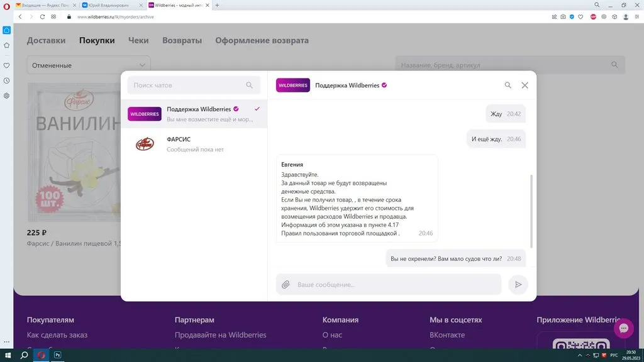Click the Название, бренд, артикул search field

pos(510,65)
